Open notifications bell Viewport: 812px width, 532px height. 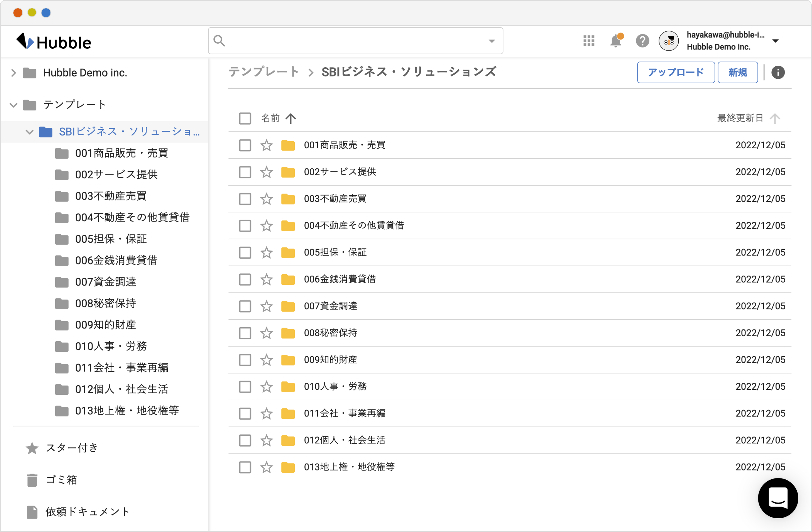tap(616, 41)
